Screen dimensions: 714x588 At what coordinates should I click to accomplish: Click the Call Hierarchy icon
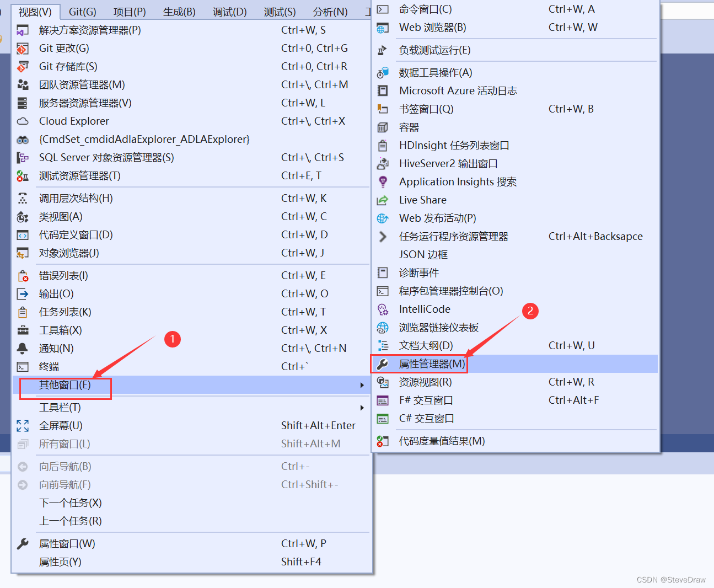point(23,199)
